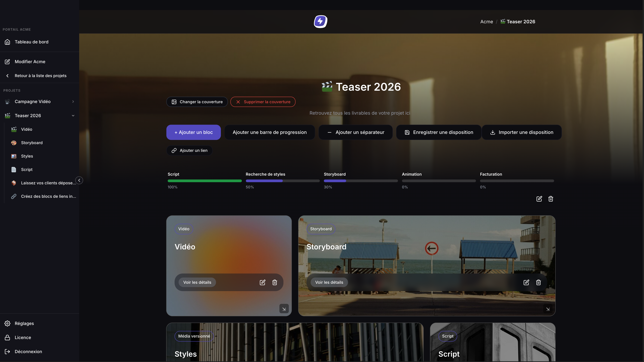
Task: Click the clapperboard icon beside Teaser 2026 in sidebar
Action: coord(8,116)
